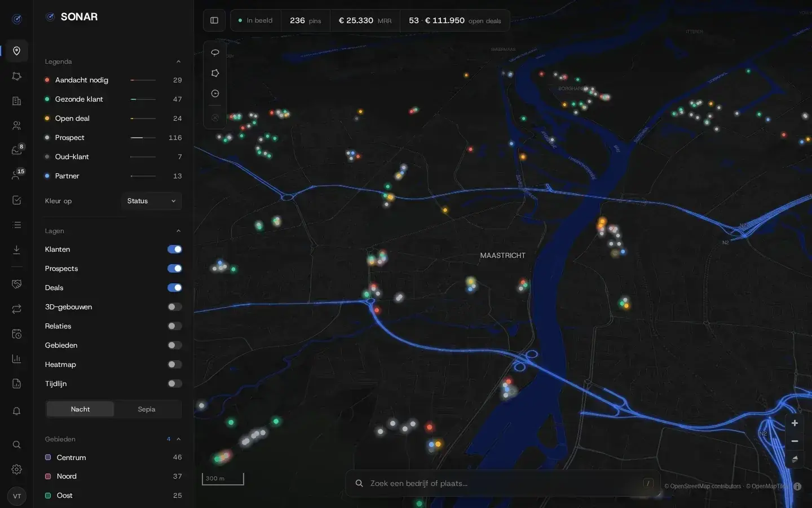The width and height of the screenshot is (812, 508).
Task: Open the VT user avatar
Action: (x=17, y=496)
